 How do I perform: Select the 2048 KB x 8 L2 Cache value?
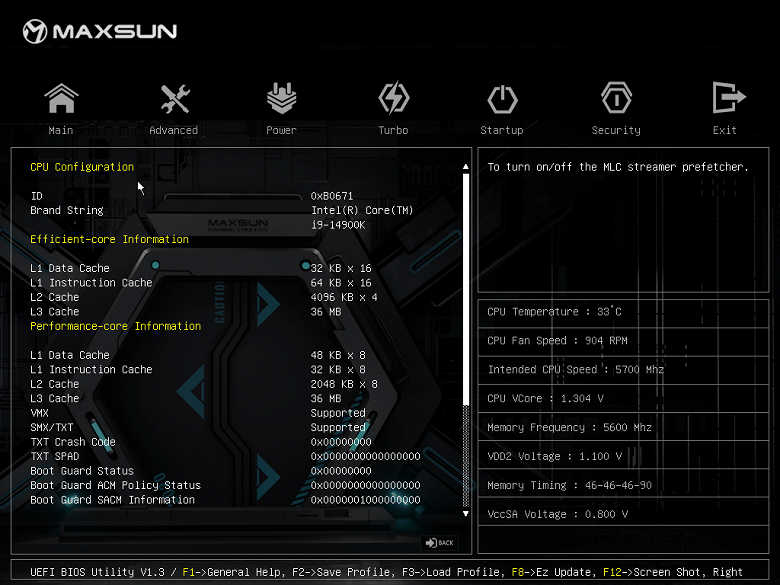click(x=344, y=384)
